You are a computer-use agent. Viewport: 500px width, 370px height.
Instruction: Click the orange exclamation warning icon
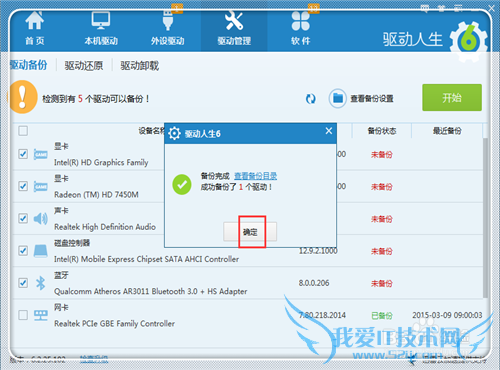[22, 97]
